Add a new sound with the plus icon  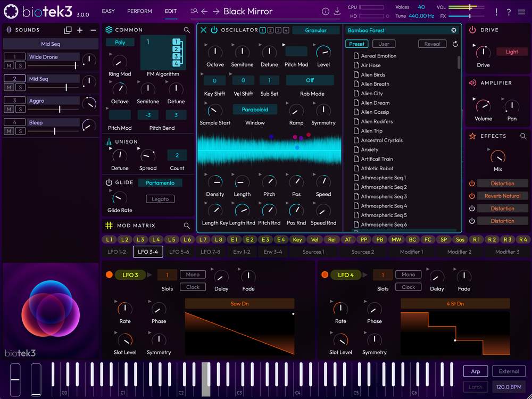tap(80, 30)
